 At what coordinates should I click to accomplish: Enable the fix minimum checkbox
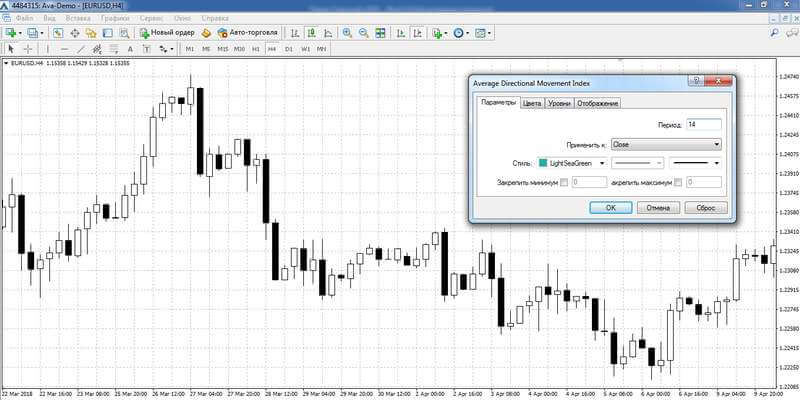(x=564, y=182)
